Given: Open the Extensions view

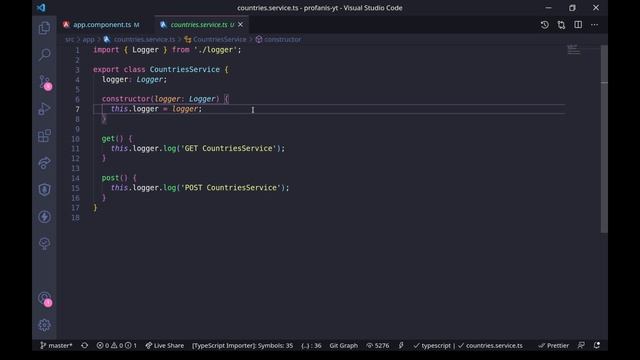Looking at the screenshot, I should (x=44, y=136).
